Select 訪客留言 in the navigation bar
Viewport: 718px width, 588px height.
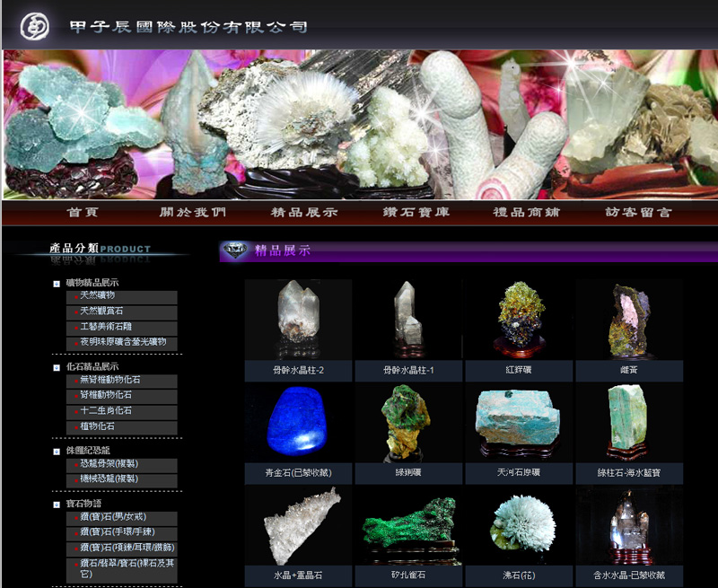[638, 213]
